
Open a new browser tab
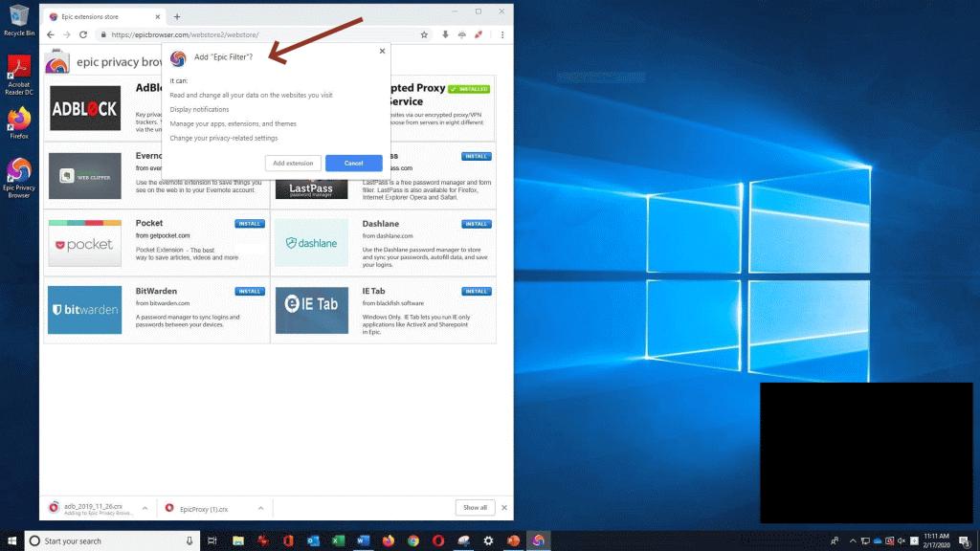(177, 17)
